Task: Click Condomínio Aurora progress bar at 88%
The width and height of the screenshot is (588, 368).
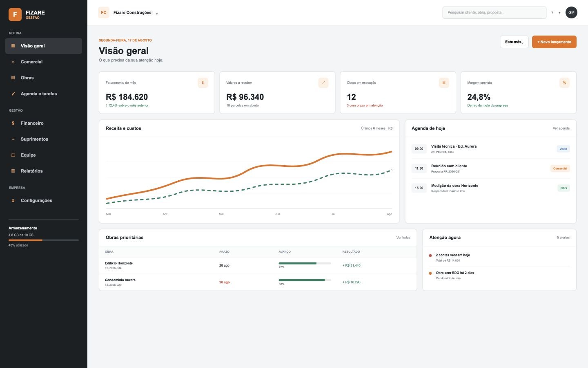Action: pyautogui.click(x=305, y=280)
